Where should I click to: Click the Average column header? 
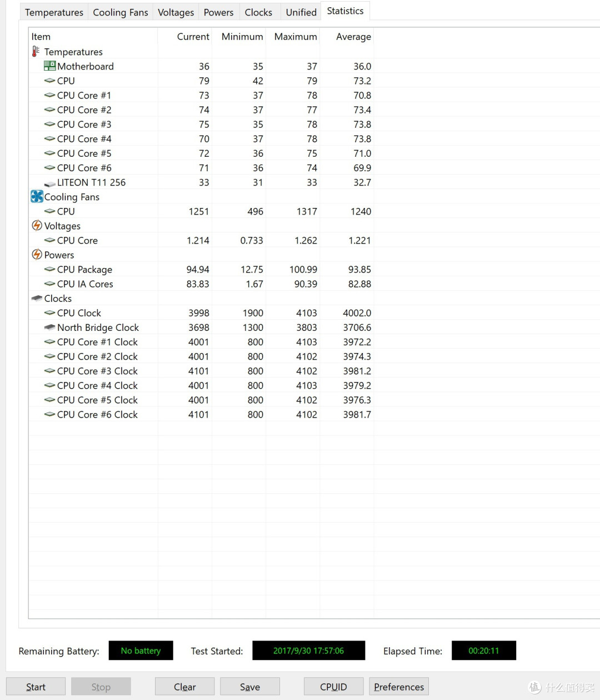click(x=347, y=37)
